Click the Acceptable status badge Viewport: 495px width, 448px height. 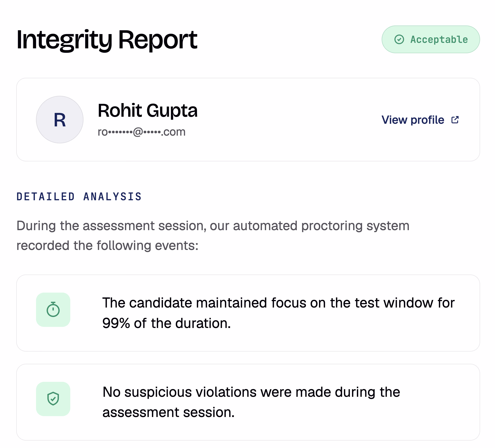coord(431,39)
